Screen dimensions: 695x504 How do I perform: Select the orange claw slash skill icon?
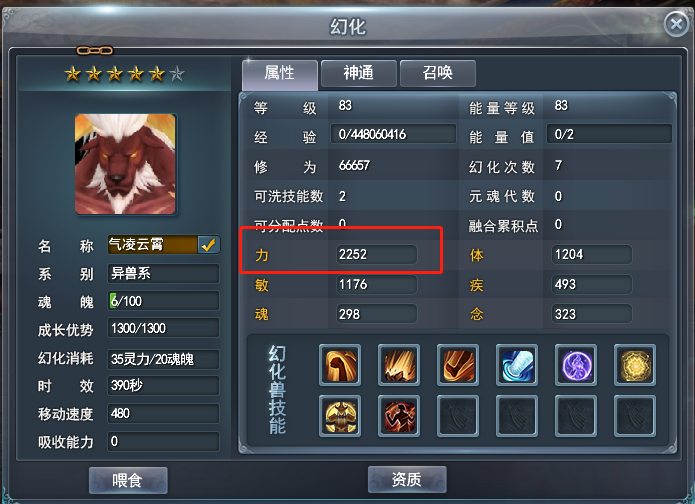[x=458, y=365]
